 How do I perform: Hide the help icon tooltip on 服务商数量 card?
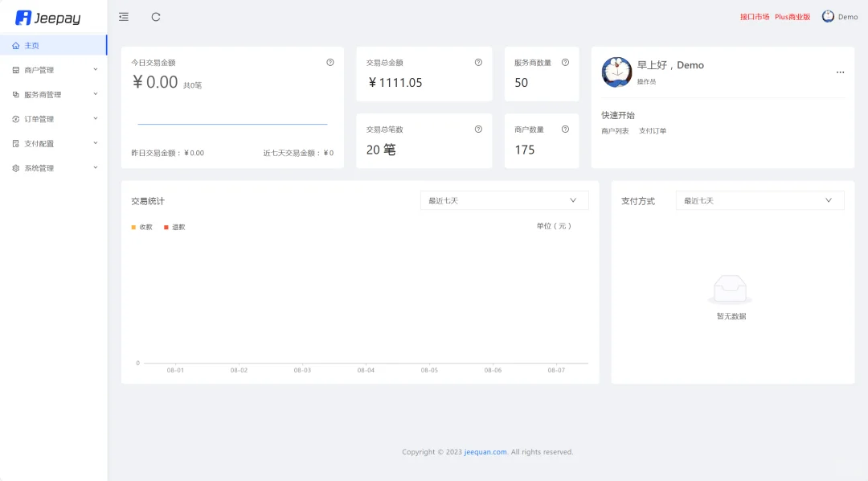click(565, 61)
